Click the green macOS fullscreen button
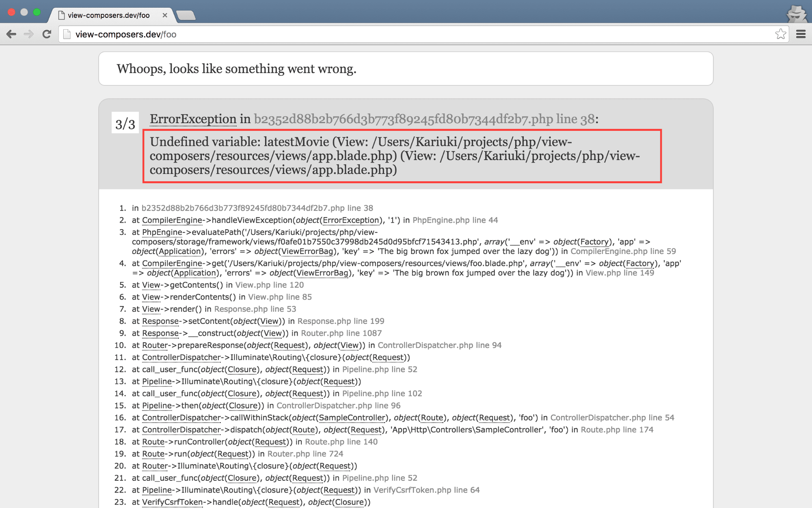Viewport: 812px width, 508px height. [x=37, y=12]
